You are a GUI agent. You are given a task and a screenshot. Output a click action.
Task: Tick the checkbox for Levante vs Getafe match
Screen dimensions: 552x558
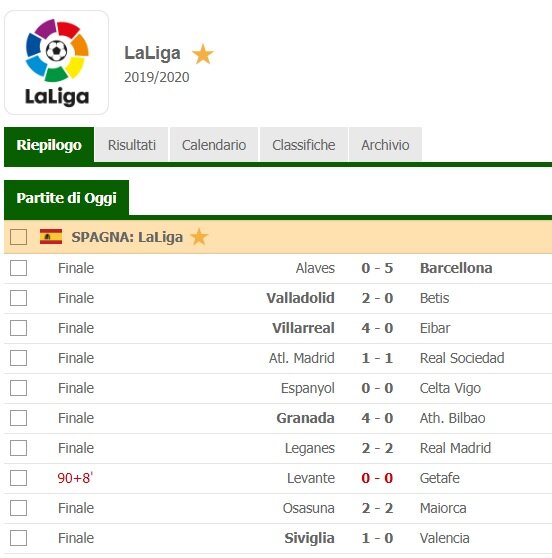click(19, 478)
